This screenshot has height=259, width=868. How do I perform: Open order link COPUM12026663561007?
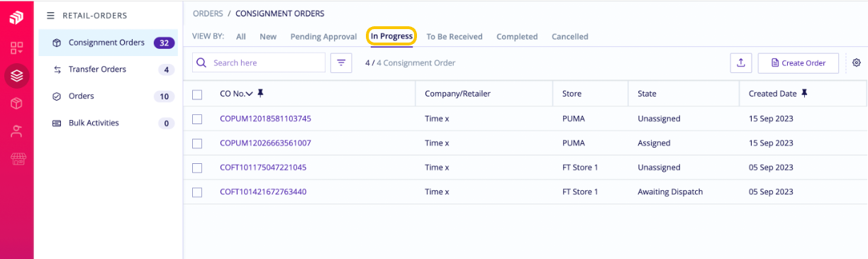tap(265, 143)
